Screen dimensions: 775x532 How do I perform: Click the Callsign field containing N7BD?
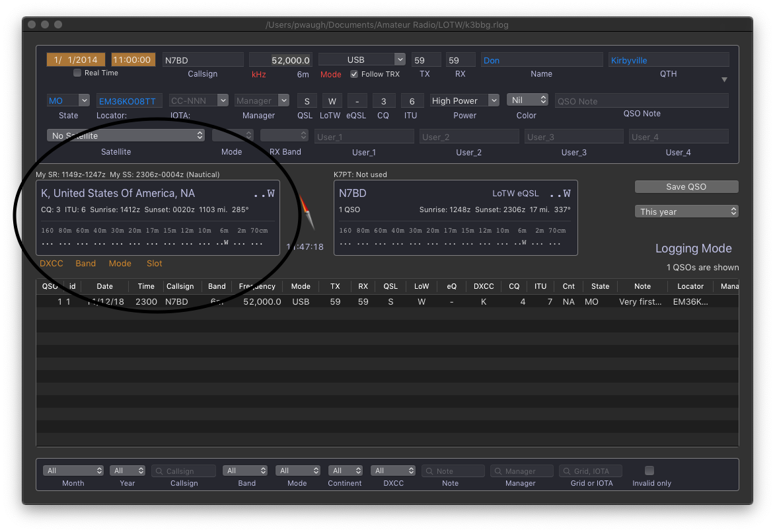point(203,60)
